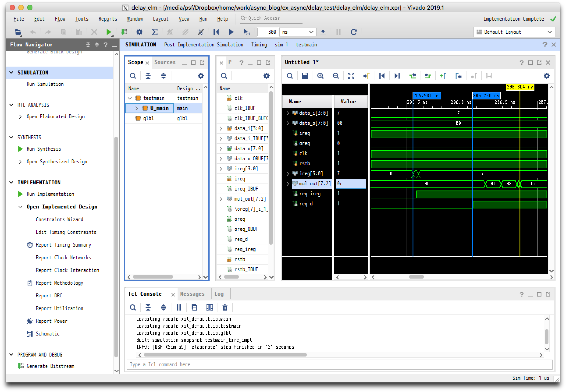This screenshot has width=566, height=392.
Task: Expand mul_out[7:2] bus in waveform
Action: pos(288,184)
